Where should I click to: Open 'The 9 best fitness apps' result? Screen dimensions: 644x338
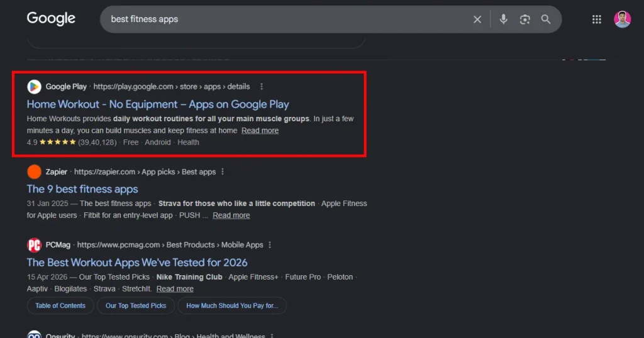(82, 189)
